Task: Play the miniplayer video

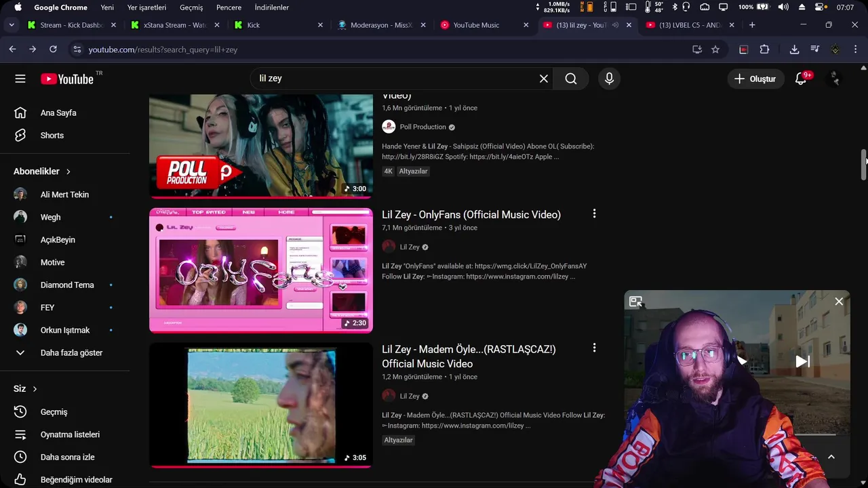Action: 742,361
